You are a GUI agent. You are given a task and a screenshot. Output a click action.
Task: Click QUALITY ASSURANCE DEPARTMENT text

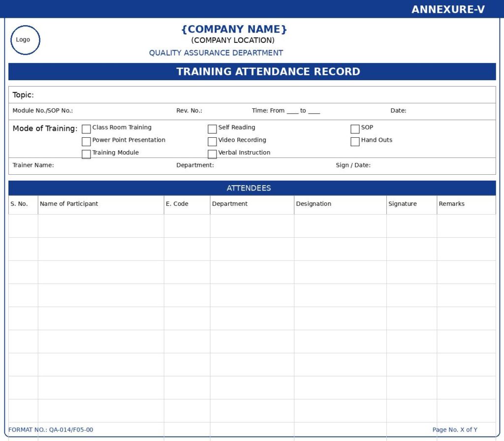pos(216,53)
